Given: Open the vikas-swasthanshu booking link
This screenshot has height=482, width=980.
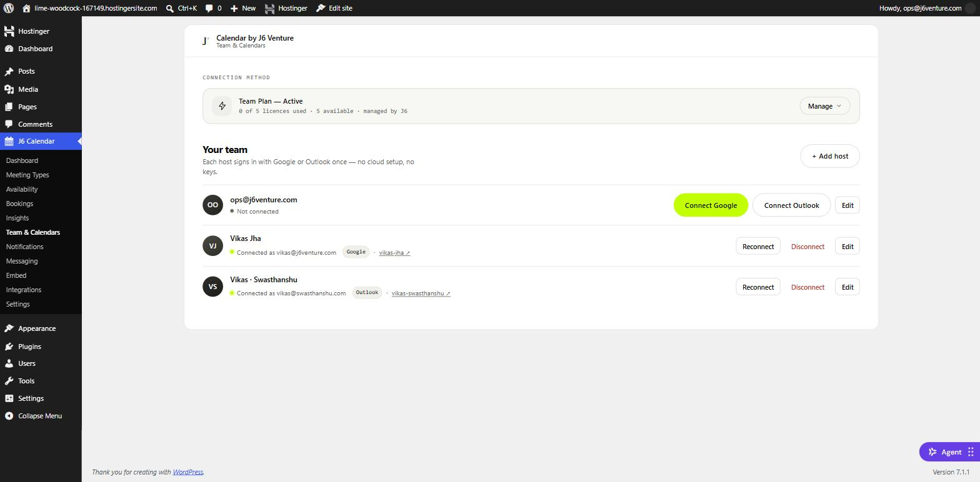Looking at the screenshot, I should (421, 293).
